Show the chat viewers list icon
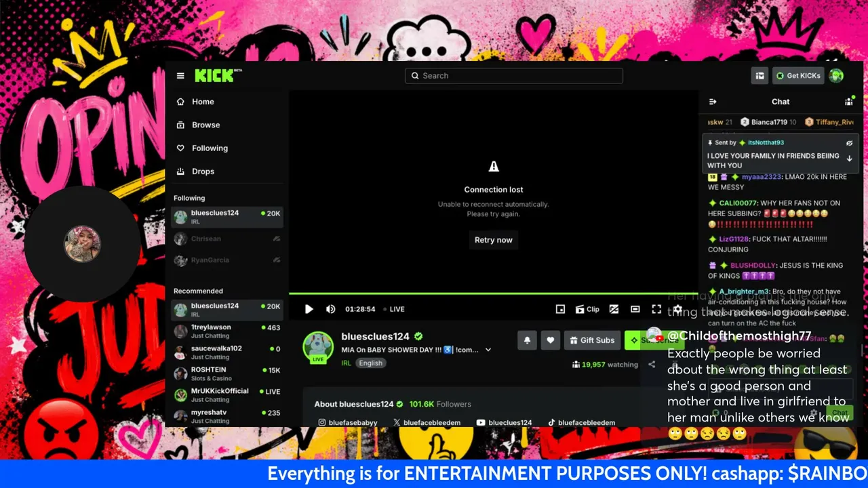Viewport: 868px width, 488px height. point(848,102)
